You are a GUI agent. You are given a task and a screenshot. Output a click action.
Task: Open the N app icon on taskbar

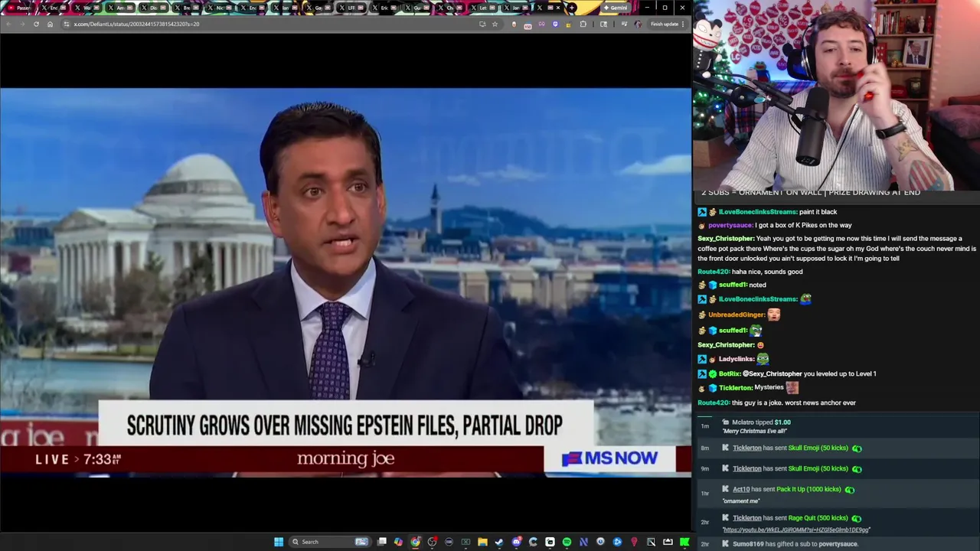pos(583,542)
